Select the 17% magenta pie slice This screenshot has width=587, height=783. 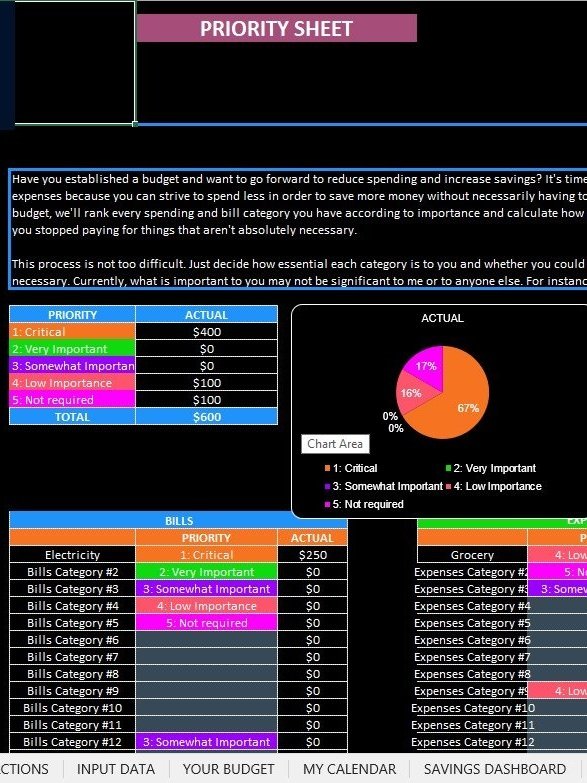click(x=426, y=367)
